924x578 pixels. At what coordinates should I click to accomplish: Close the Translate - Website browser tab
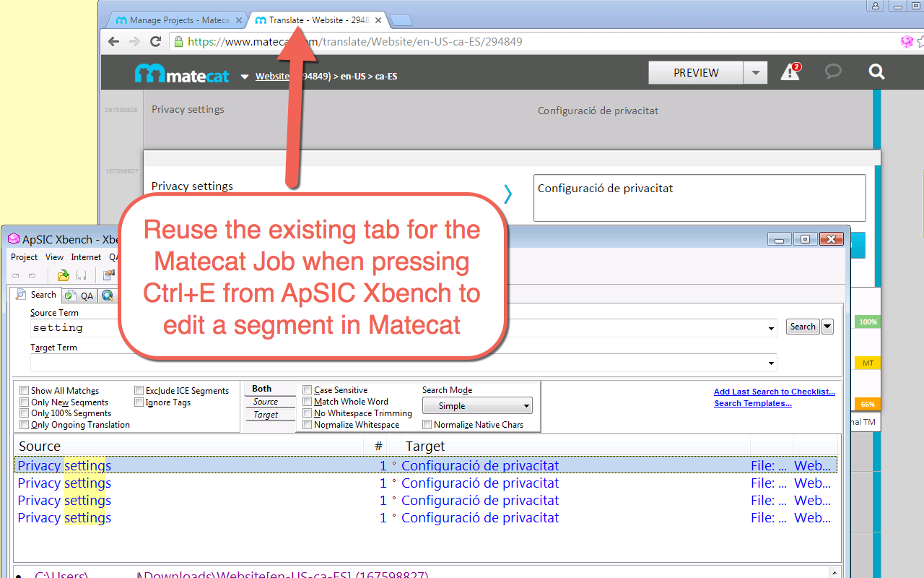click(378, 20)
